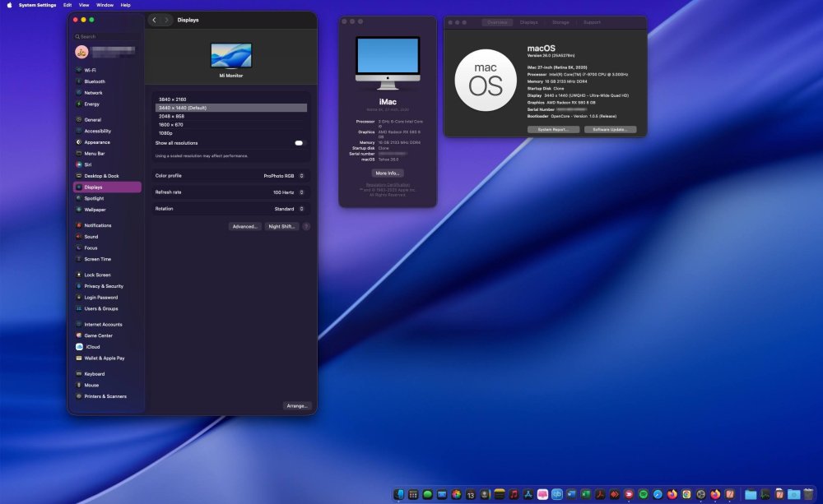This screenshot has width=823, height=504.
Task: Click the settings Search field
Action: click(107, 37)
